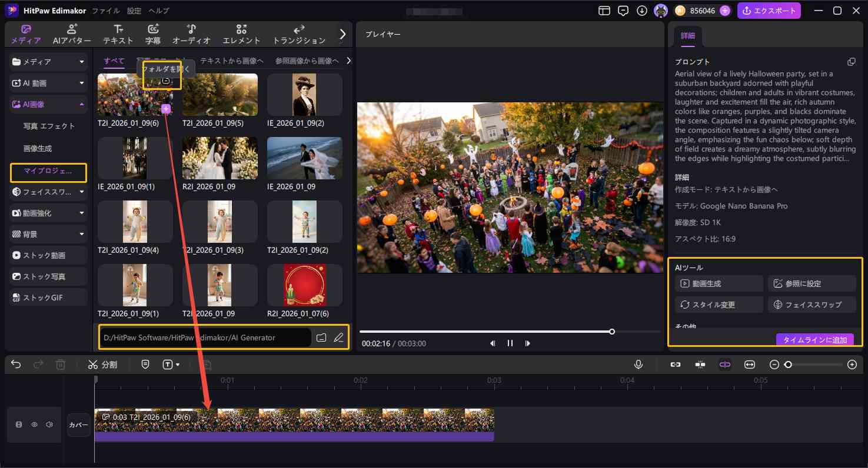Image resolution: width=868 pixels, height=468 pixels.
Task: Expand the フェイススワップ sidebar section
Action: (48, 192)
